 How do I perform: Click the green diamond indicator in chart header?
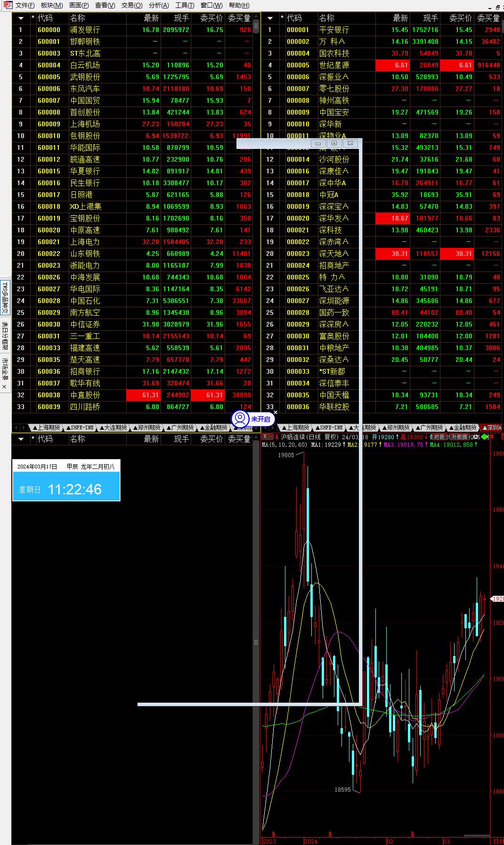484,437
